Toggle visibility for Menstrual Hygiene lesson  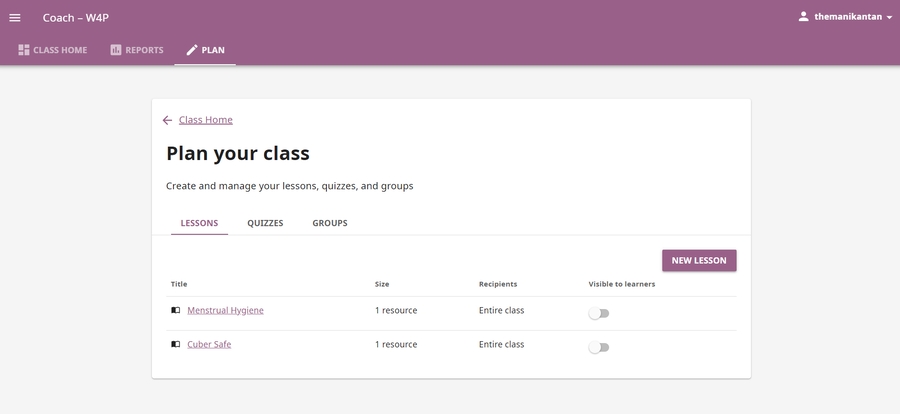(x=598, y=314)
